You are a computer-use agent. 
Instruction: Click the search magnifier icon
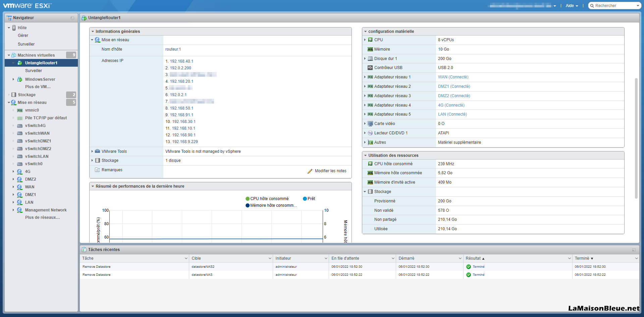(592, 6)
